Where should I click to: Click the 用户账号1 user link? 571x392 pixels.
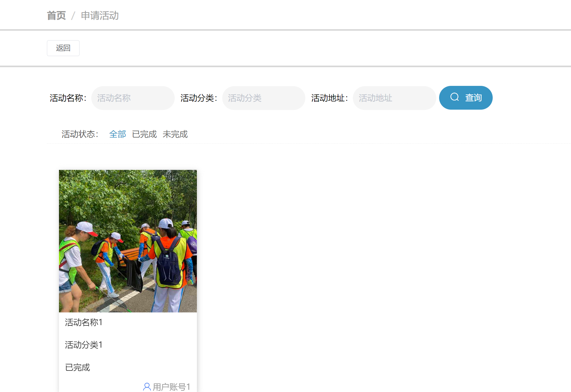[x=171, y=387]
